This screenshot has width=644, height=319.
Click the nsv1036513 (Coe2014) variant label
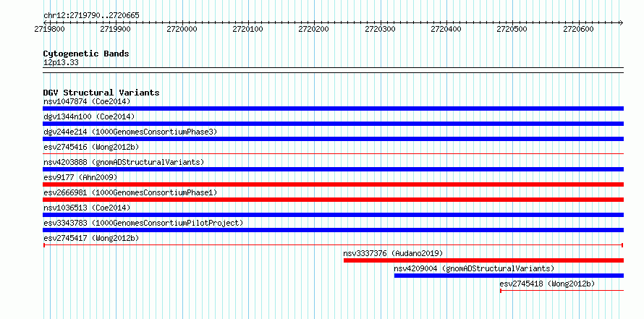point(87,208)
